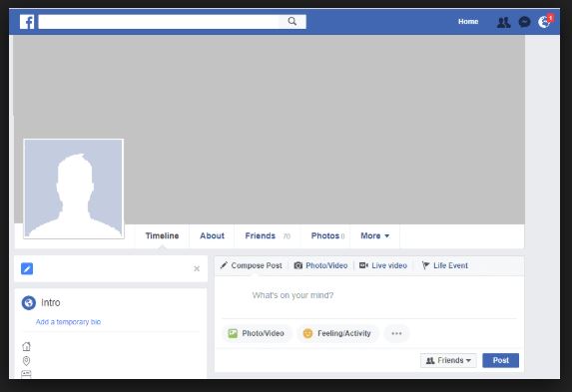This screenshot has width=572, height=392.
Task: Click the Intro heading text
Action: point(51,302)
